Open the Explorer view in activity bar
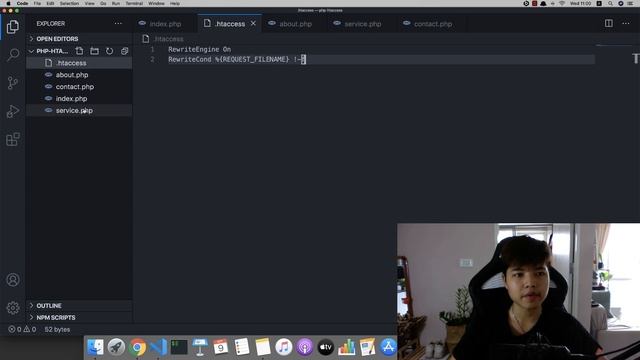This screenshot has height=360, width=640. click(x=13, y=27)
